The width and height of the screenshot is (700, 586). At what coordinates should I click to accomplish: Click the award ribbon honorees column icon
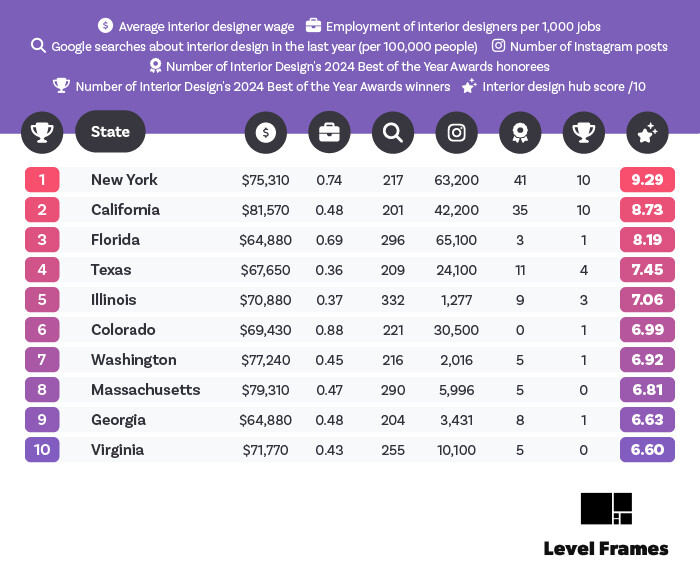520,132
